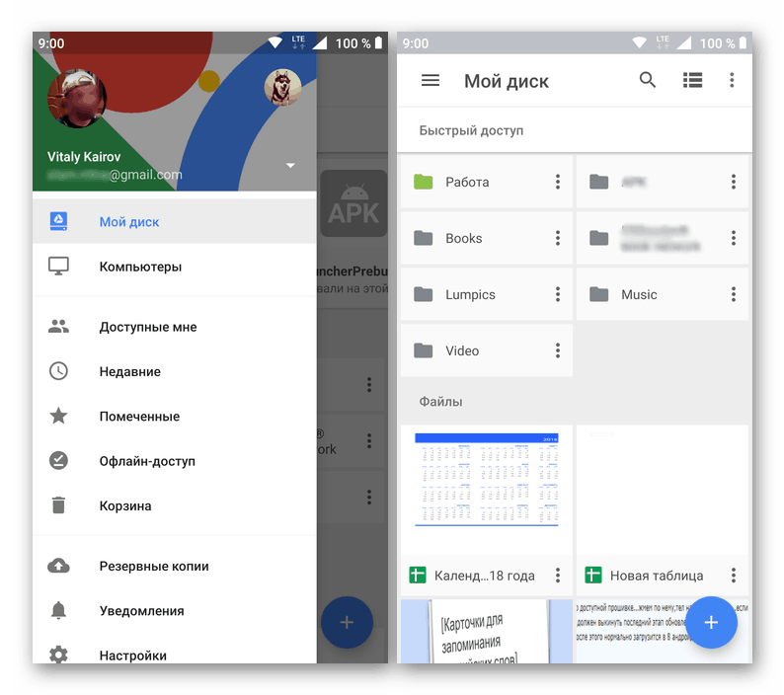Tap the search magnifier icon
The image size is (784, 695).
(x=648, y=80)
